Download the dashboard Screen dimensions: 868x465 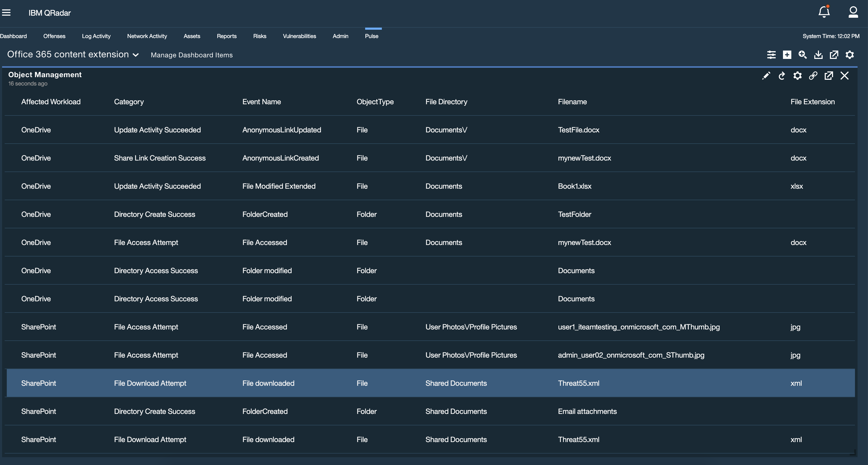pos(818,55)
